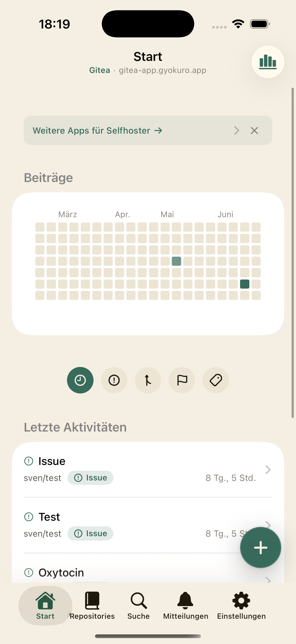
Task: Select dark green contribution square in June
Action: 244,284
